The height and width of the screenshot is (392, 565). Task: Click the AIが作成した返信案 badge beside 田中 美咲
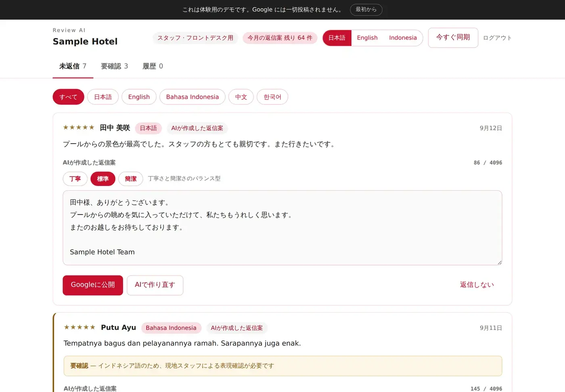pyautogui.click(x=197, y=128)
